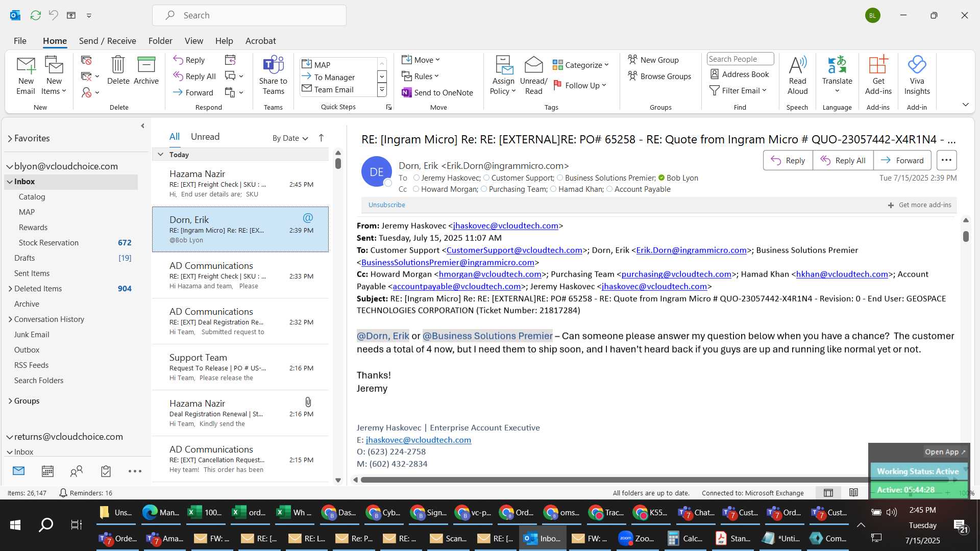Open the New Items button
980x551 pixels.
(54, 75)
